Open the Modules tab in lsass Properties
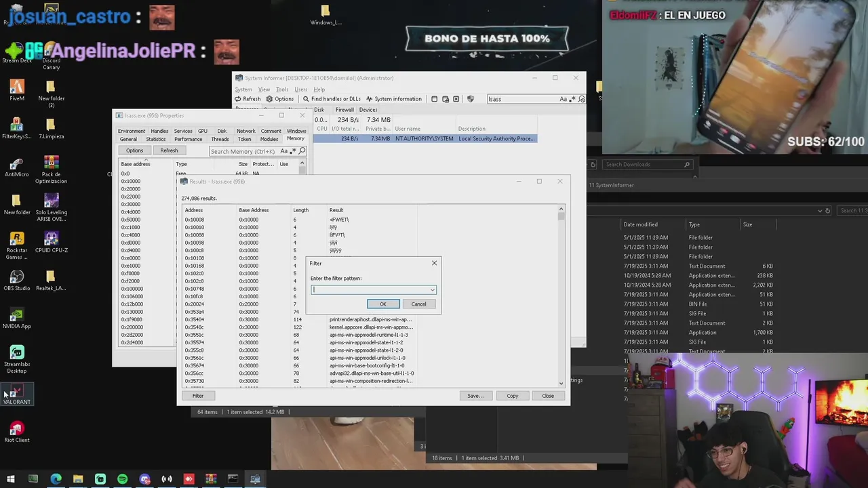This screenshot has height=488, width=868. tap(269, 139)
